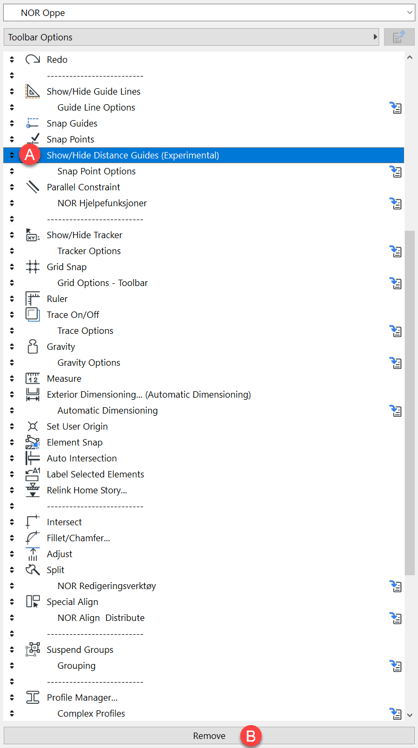Click the Gravity icon

32,346
